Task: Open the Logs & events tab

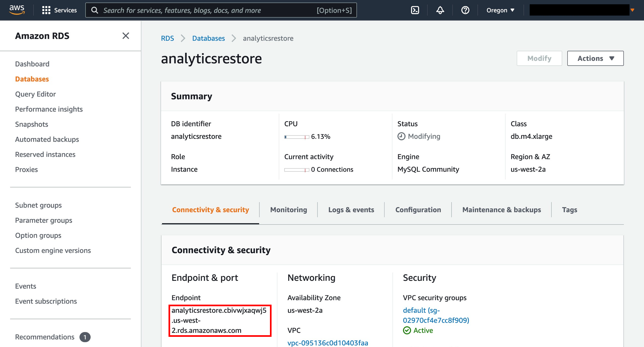Action: point(351,210)
